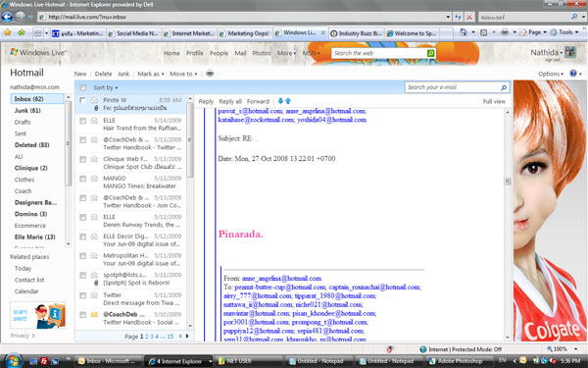This screenshot has width=588, height=368.
Task: Click the Favorites star icon
Action: [x=7, y=33]
